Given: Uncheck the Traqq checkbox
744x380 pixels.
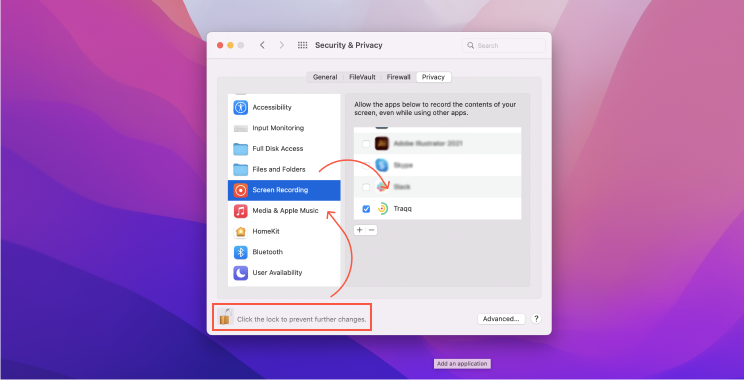Looking at the screenshot, I should [x=366, y=209].
